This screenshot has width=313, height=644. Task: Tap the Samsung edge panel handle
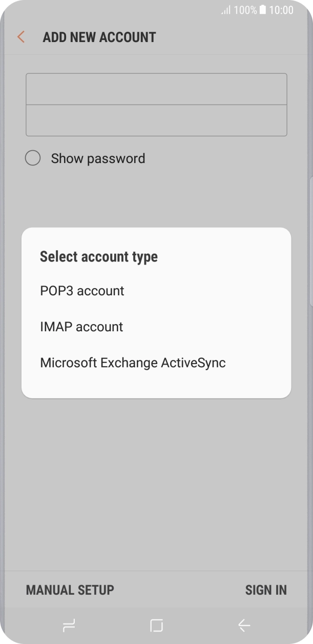(311, 241)
